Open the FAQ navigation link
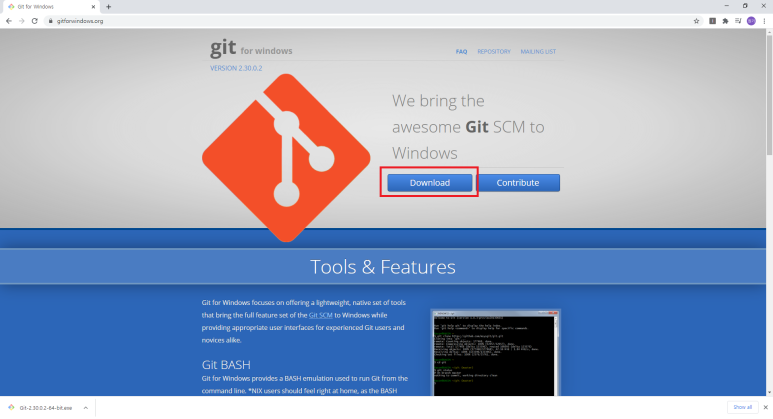Image resolution: width=773 pixels, height=419 pixels. tap(461, 51)
